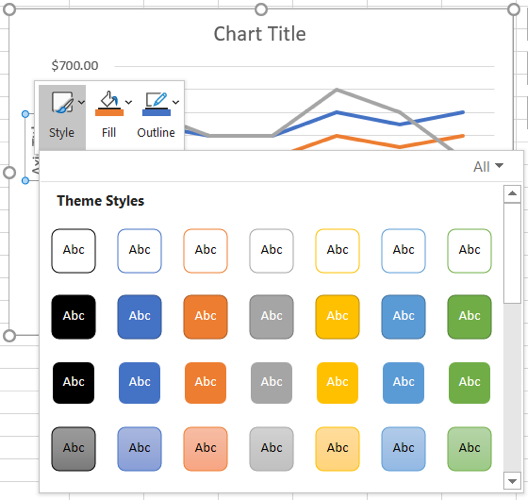528x500 pixels.
Task: Apply the gold filled style in third row
Action: [x=337, y=382]
